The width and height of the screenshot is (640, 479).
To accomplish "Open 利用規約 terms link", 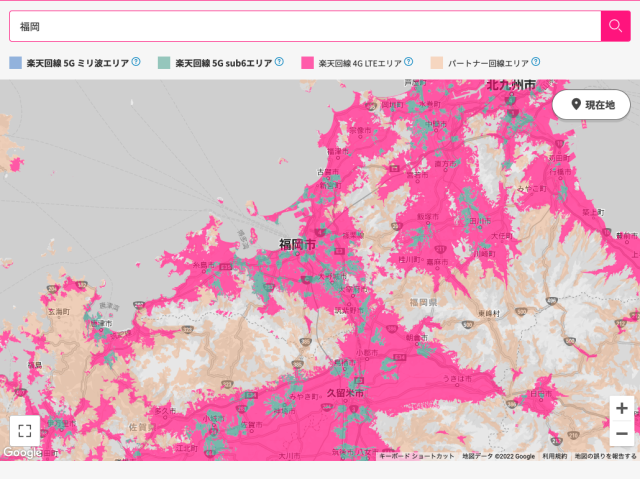I will point(555,456).
